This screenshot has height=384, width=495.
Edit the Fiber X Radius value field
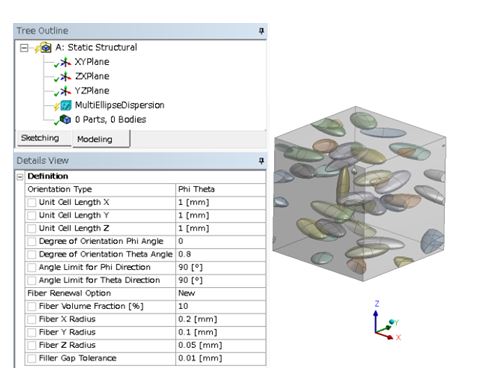tap(220, 319)
